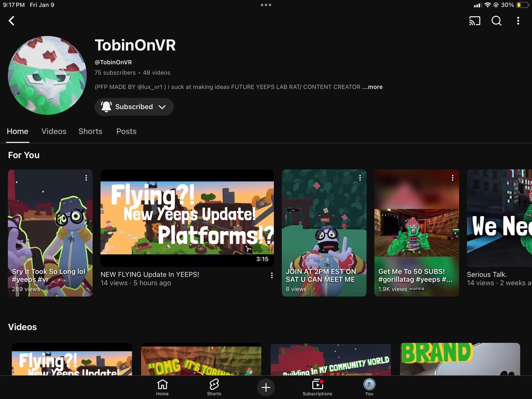Image resolution: width=532 pixels, height=399 pixels.
Task: Open 'Building In MY COMMUNITY WORLD' video thumbnail
Action: [331, 359]
